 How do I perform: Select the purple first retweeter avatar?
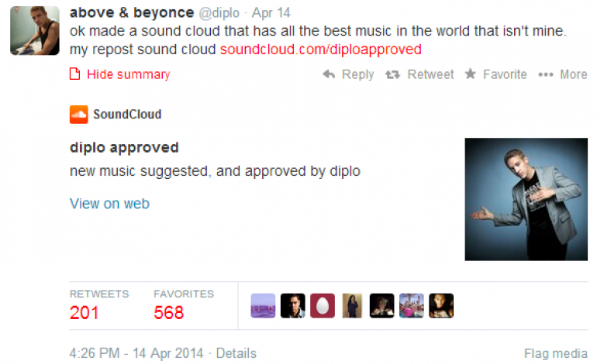click(x=263, y=306)
